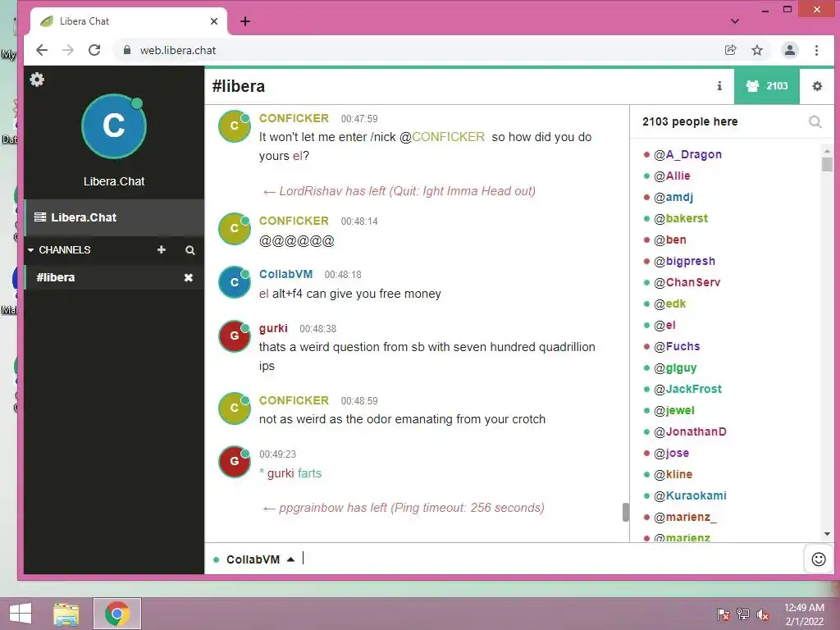
Task: Select @ben in the user list
Action: (669, 240)
